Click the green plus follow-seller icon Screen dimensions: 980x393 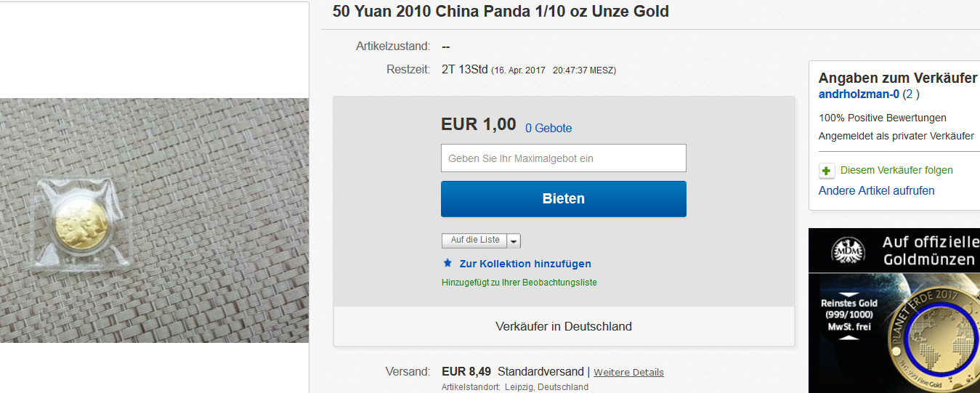(827, 171)
